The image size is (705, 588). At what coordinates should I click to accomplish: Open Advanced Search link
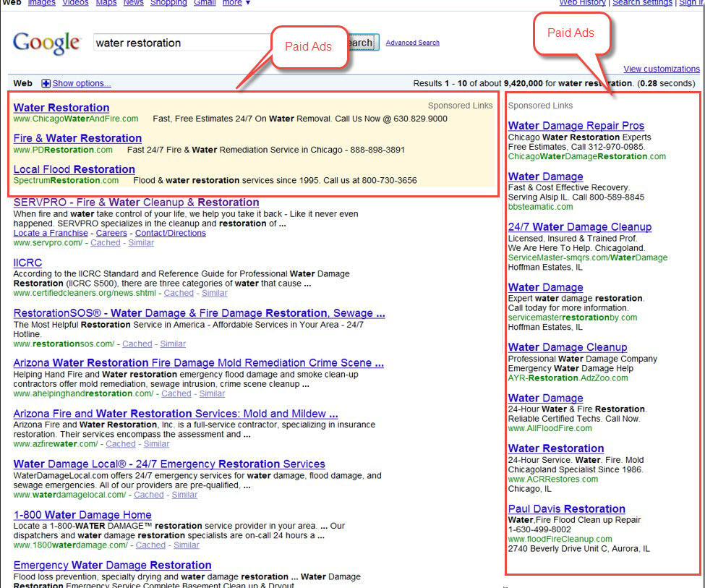(412, 43)
